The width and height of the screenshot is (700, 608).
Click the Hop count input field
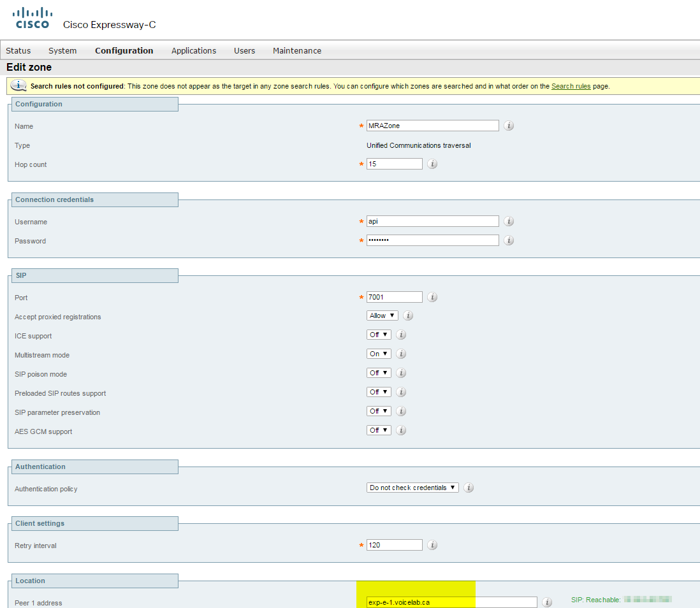click(x=394, y=164)
